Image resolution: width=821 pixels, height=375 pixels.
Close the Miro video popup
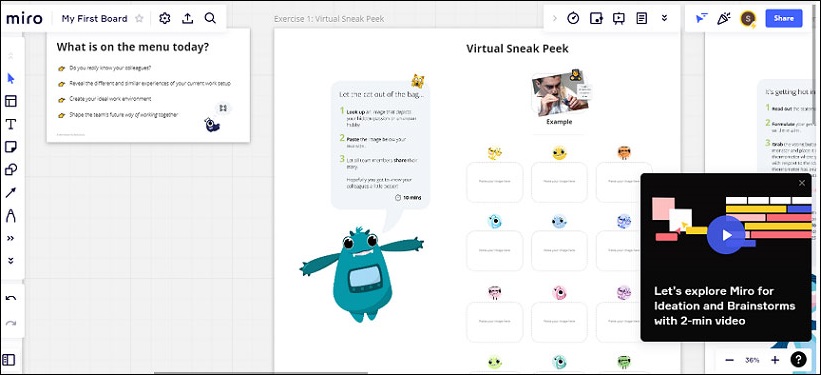click(x=802, y=183)
